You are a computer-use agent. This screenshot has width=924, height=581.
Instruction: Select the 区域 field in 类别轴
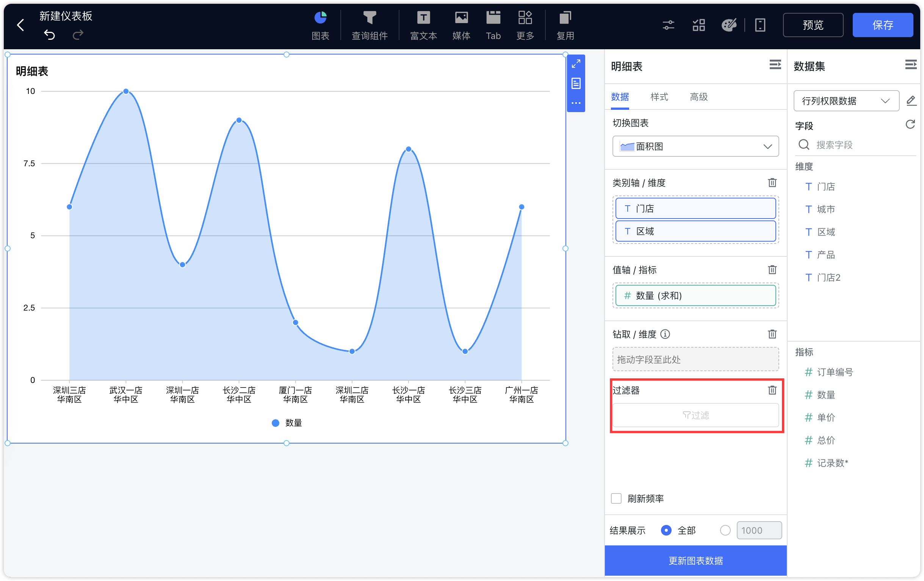(695, 231)
